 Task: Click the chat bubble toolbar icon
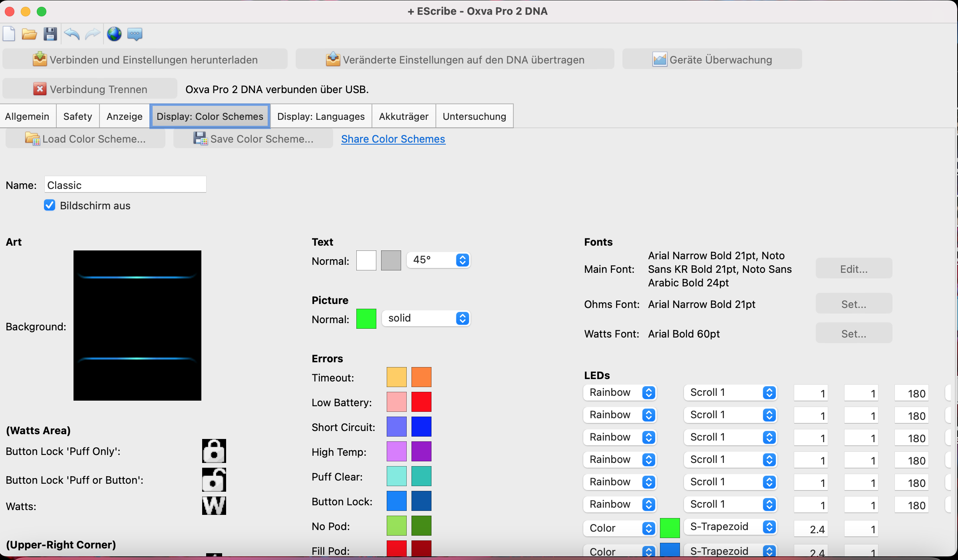135,34
